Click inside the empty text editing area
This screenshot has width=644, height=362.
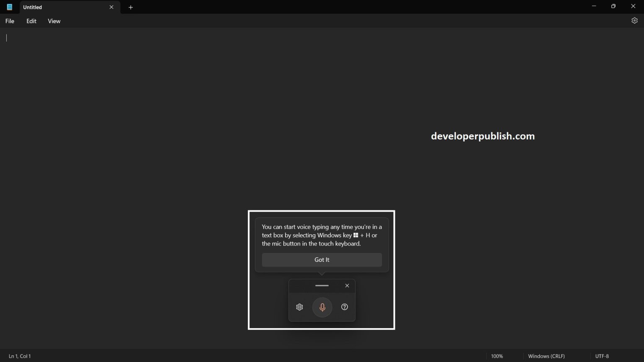(x=168, y=126)
